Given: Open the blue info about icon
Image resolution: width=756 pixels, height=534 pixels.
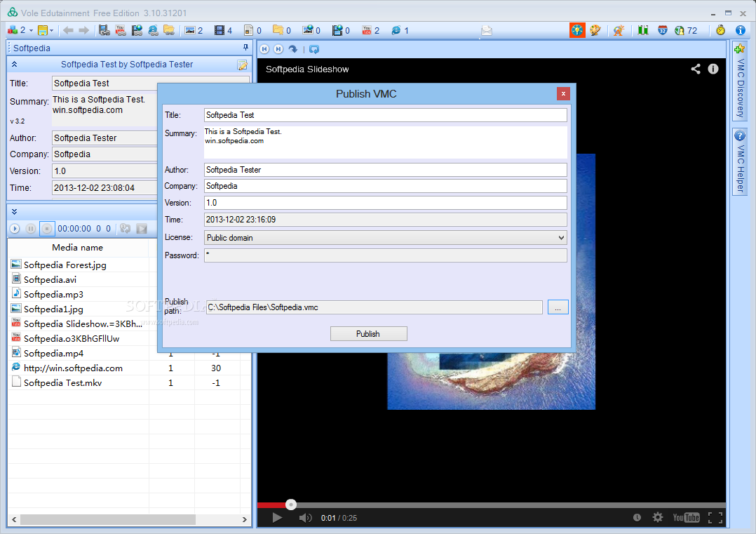Looking at the screenshot, I should 740,30.
